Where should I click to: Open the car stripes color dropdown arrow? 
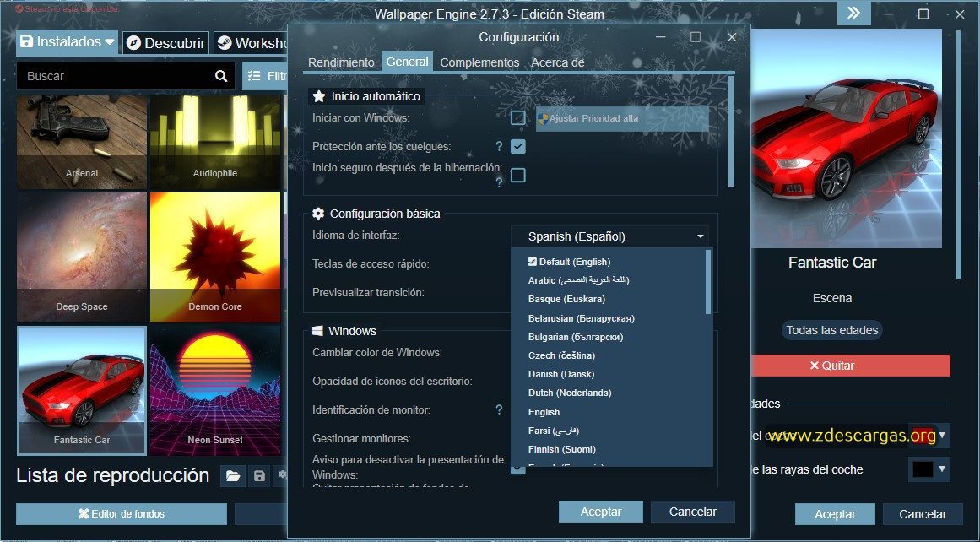click(942, 469)
